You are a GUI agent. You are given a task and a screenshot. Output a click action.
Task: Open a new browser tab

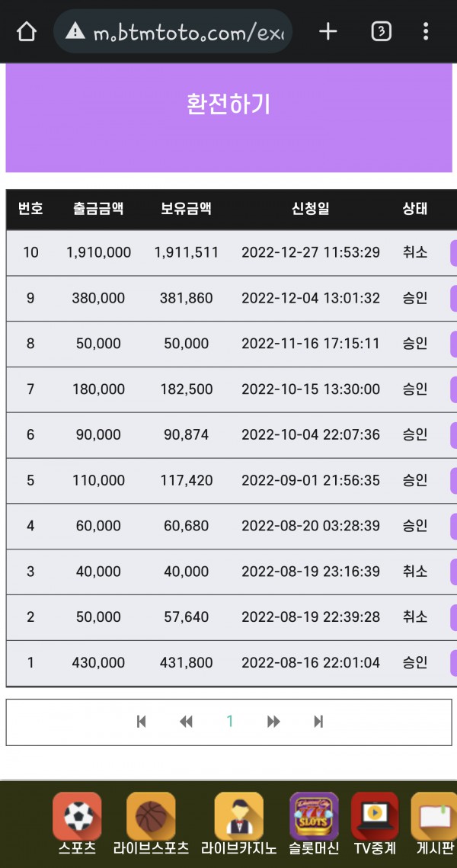click(328, 31)
